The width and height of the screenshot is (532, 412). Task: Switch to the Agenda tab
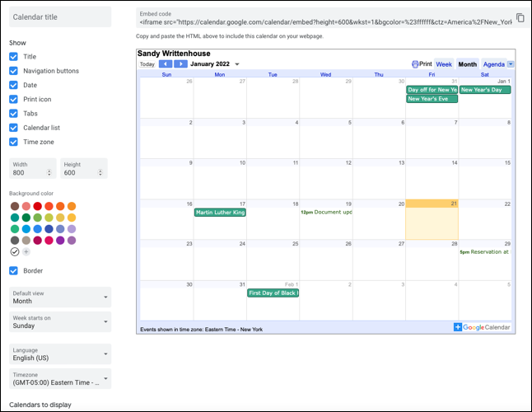[493, 64]
